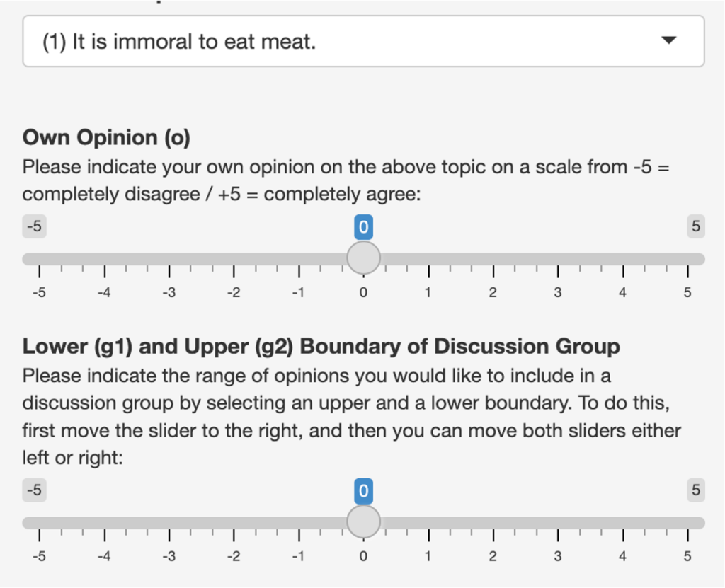Set Own Opinion slider track to 5

coord(688,259)
